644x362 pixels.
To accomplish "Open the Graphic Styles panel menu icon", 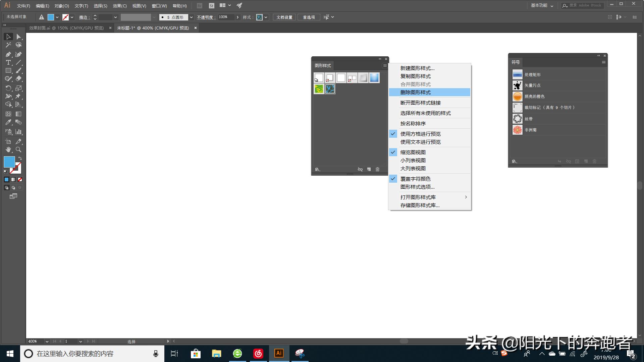I will point(384,66).
